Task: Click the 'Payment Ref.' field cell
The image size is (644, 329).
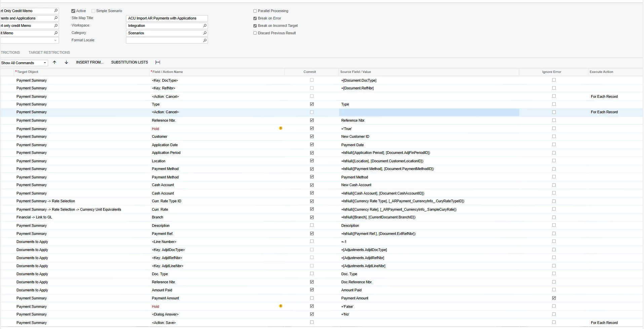Action: pyautogui.click(x=217, y=234)
